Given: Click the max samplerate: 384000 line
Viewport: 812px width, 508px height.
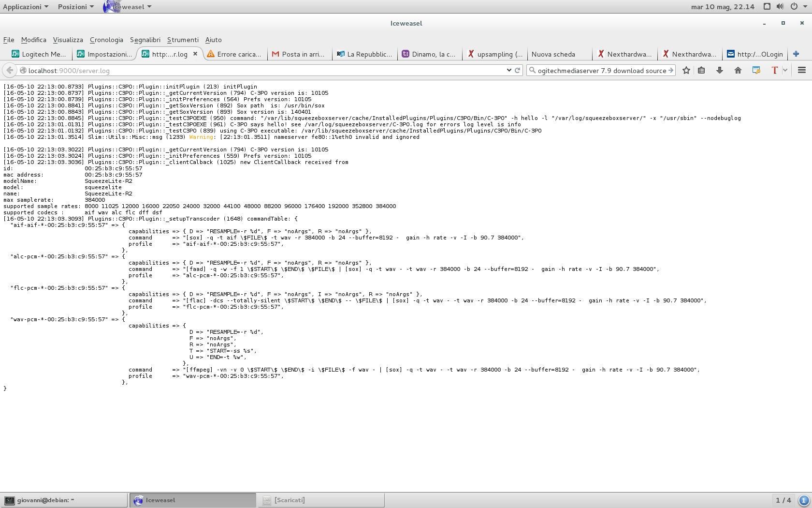Looking at the screenshot, I should point(54,200).
